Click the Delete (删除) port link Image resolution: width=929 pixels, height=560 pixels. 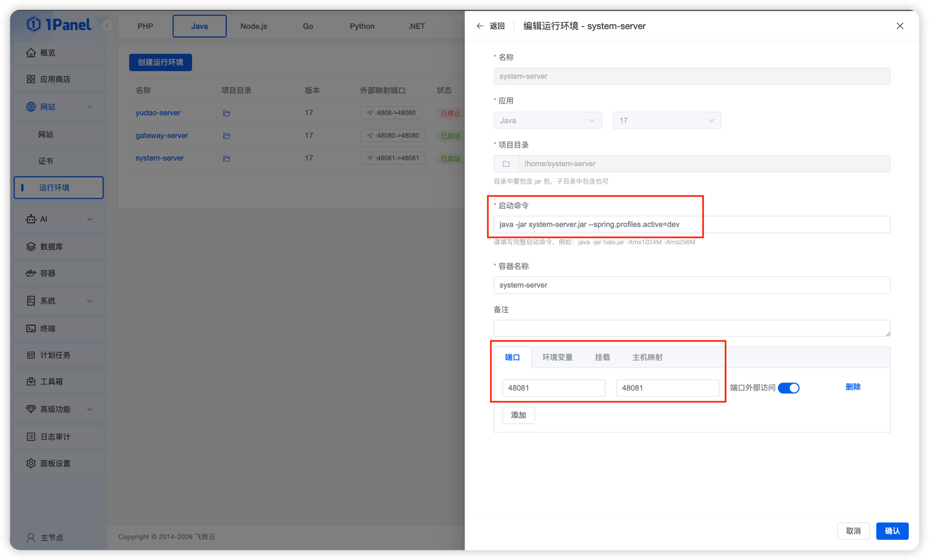tap(853, 387)
